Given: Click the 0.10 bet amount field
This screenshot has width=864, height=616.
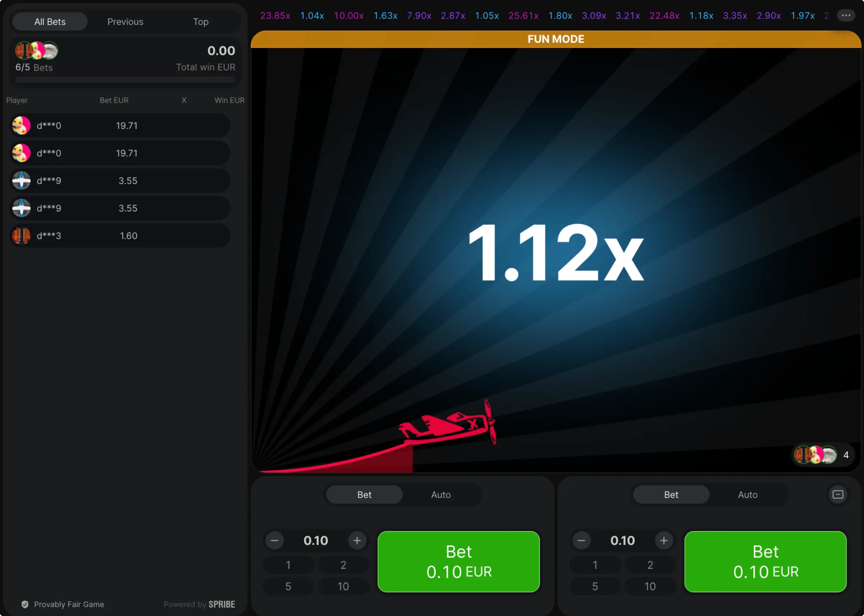Looking at the screenshot, I should coord(316,540).
